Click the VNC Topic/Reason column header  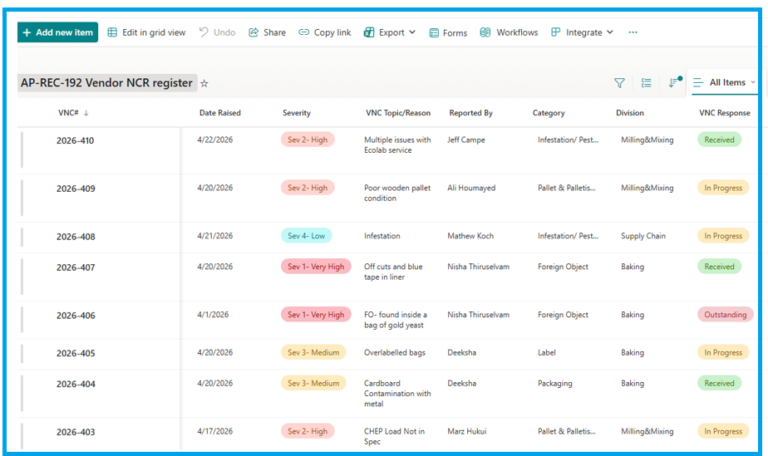pyautogui.click(x=398, y=113)
